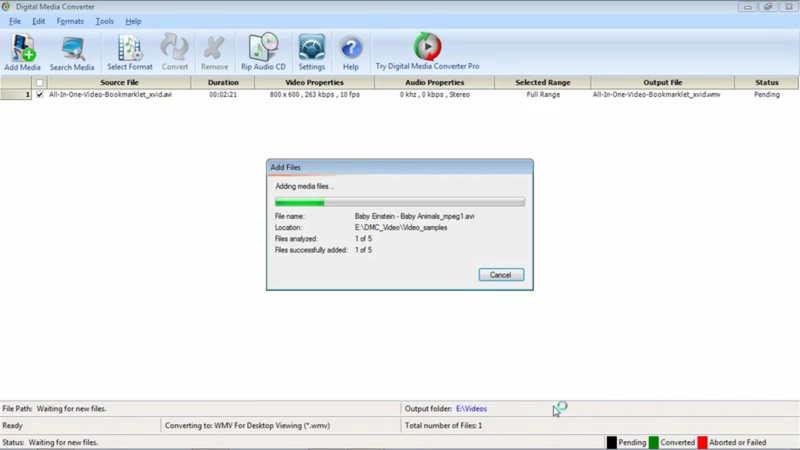This screenshot has height=450, width=800.
Task: Open the Search Media tool
Action: tap(72, 52)
